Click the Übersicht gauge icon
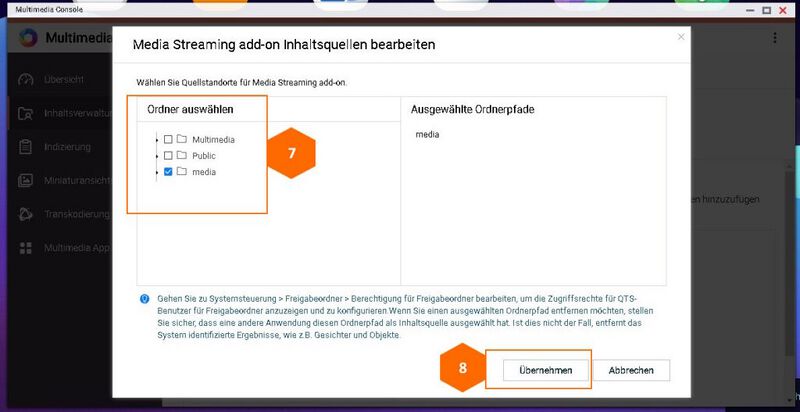800x412 pixels. (x=26, y=80)
